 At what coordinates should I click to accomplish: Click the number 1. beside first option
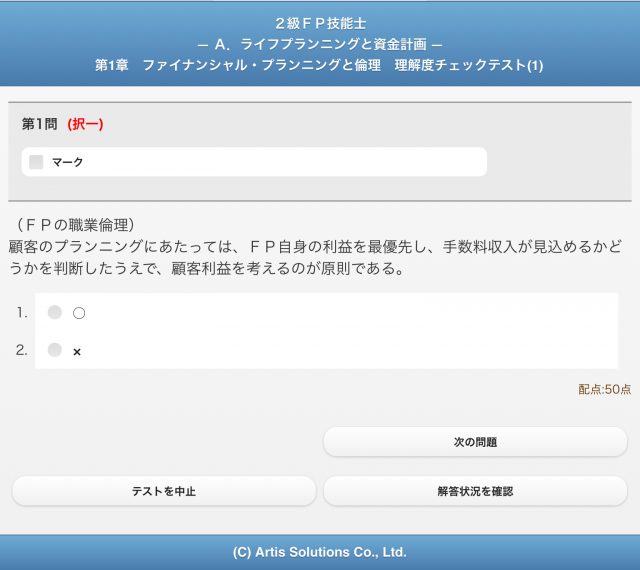point(21,313)
